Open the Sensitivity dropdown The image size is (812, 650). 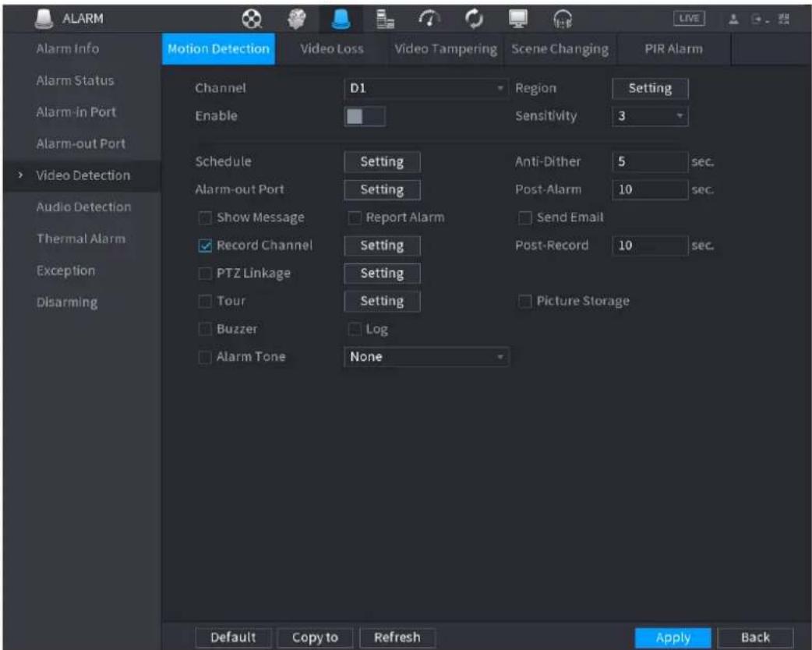coord(650,116)
